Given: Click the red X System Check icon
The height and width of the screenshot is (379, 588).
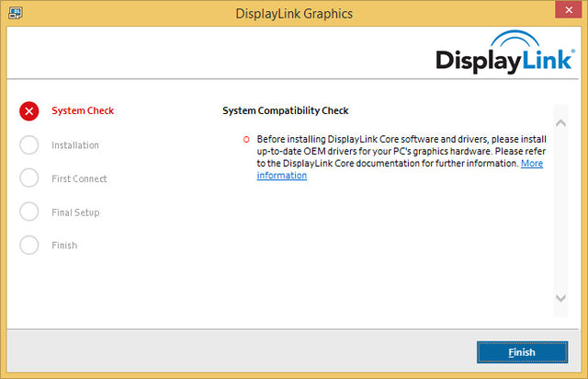Looking at the screenshot, I should pos(28,111).
